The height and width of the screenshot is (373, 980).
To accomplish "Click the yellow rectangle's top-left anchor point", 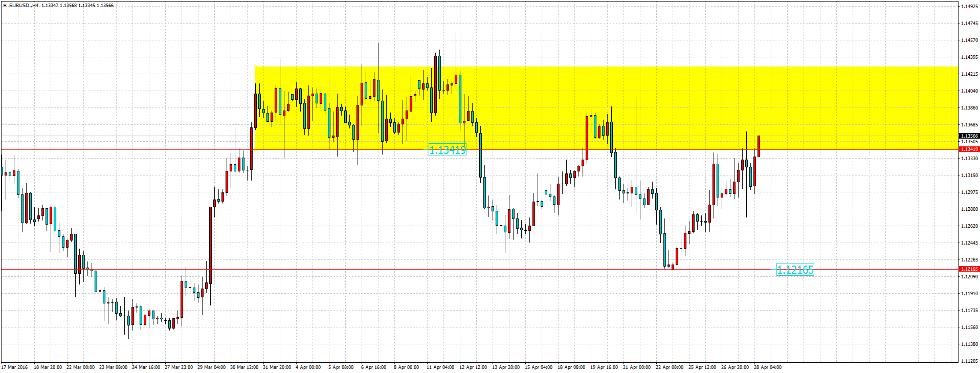I will (255, 67).
